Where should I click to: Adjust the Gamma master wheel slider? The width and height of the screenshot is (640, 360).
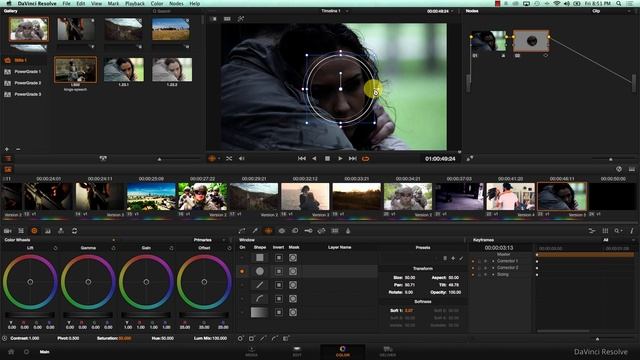[88, 315]
